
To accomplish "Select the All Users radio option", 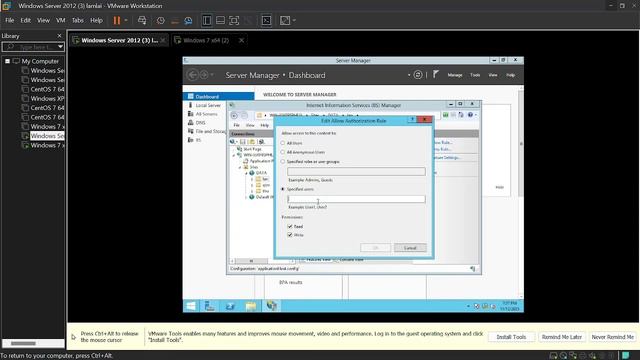I will pos(282,143).
